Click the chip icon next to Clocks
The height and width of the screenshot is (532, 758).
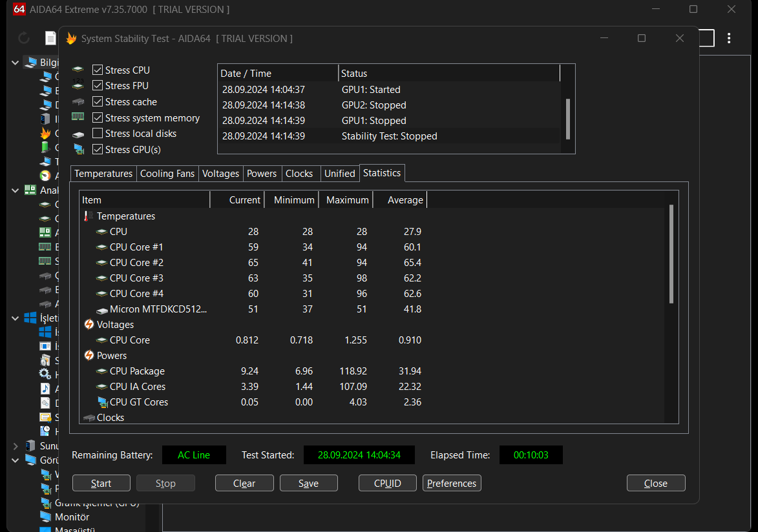pos(89,418)
